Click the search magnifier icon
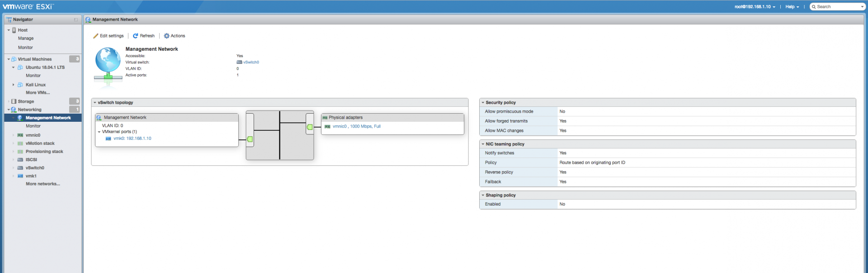Screen dimensions: 868x273 click(x=814, y=7)
